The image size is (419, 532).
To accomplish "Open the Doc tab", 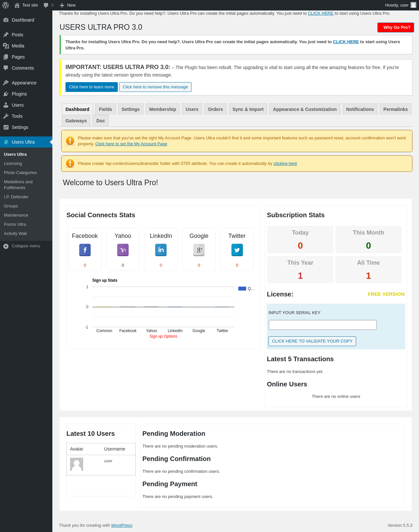I will (101, 121).
